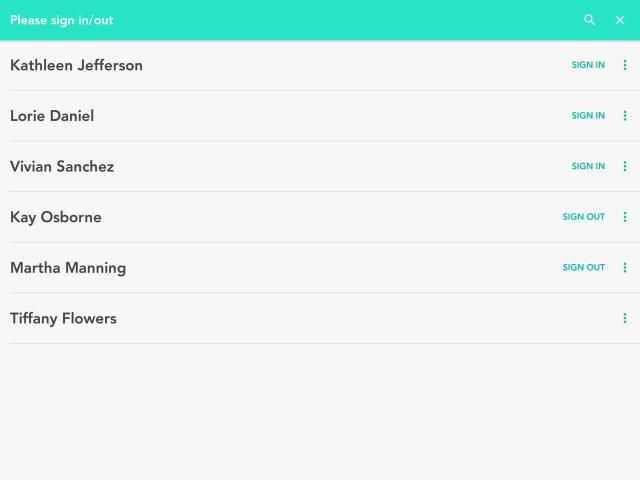Viewport: 640px width, 480px height.
Task: Sign in Lorie Daniel
Action: click(588, 116)
